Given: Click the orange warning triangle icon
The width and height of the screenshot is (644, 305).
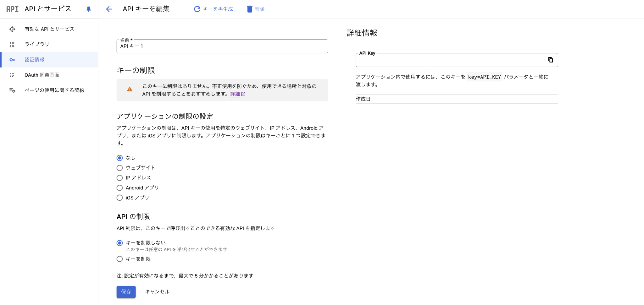Looking at the screenshot, I should point(130,89).
